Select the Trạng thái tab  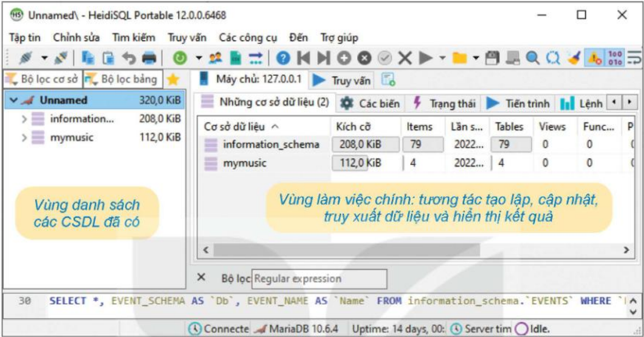point(444,103)
